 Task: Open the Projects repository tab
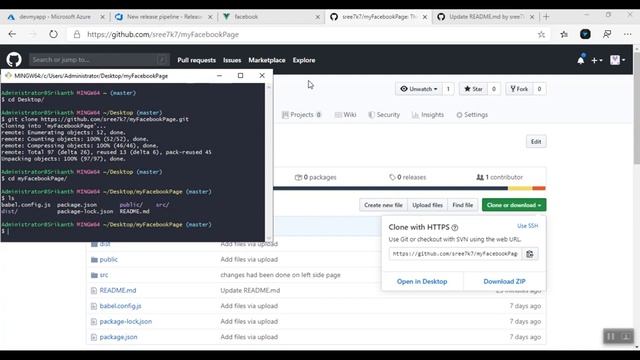pyautogui.click(x=301, y=115)
